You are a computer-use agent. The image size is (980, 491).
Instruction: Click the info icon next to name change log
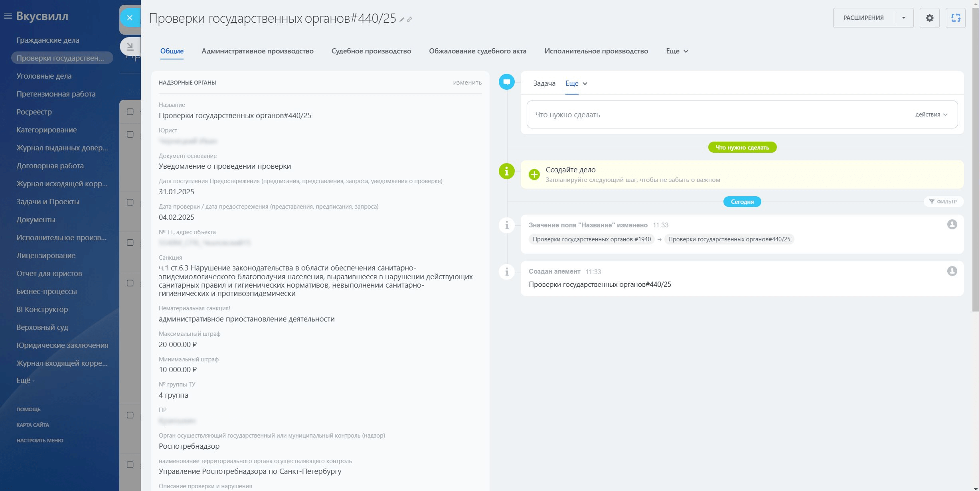click(508, 225)
